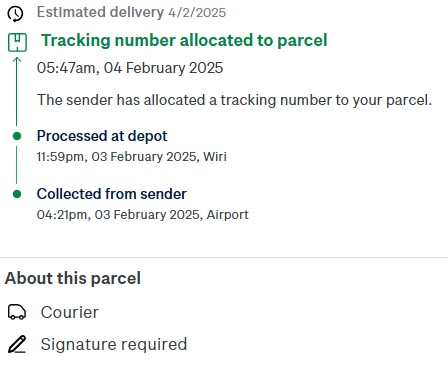This screenshot has width=448, height=365.
Task: Click the green dot beside Collected from sender
Action: tap(17, 194)
